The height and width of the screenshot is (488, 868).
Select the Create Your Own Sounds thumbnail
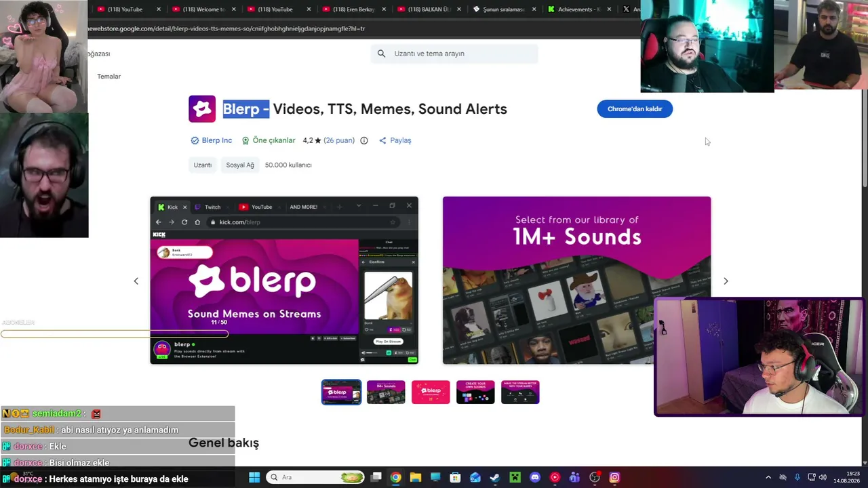(x=475, y=392)
